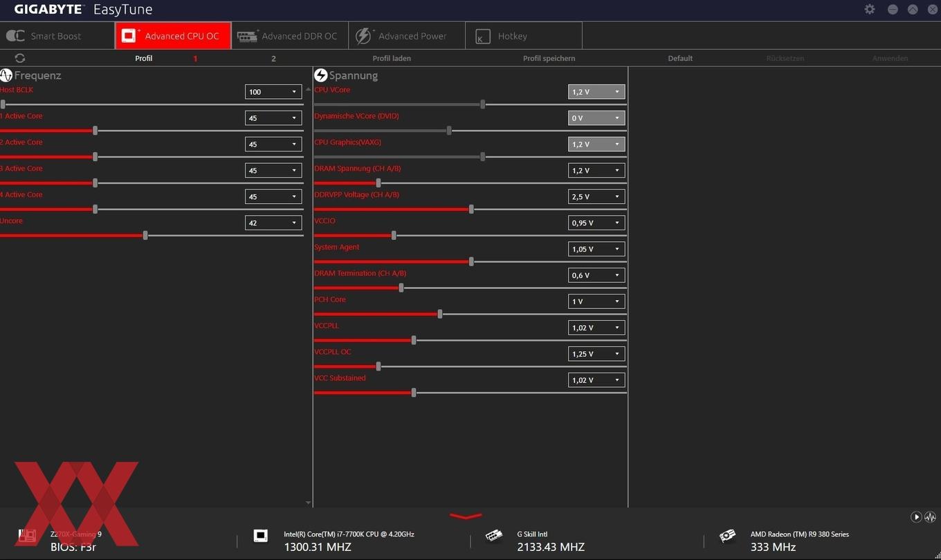The width and height of the screenshot is (941, 560).
Task: Click scroll down arrow of Frequenz panel
Action: 308,503
